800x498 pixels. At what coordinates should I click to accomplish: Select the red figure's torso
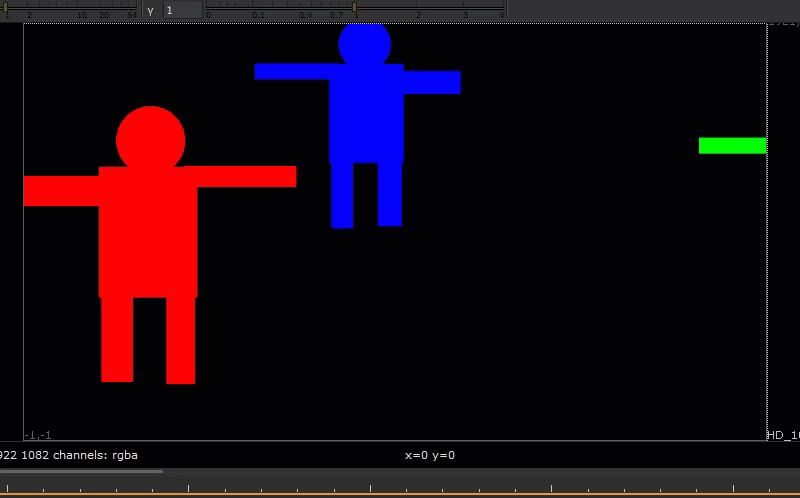pos(148,232)
